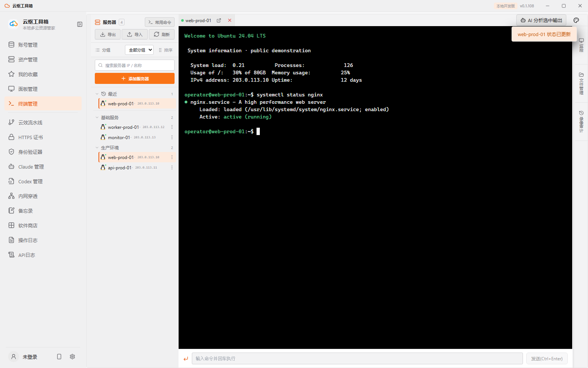Open 全部分组 group dropdown
The image size is (588, 368).
(139, 50)
